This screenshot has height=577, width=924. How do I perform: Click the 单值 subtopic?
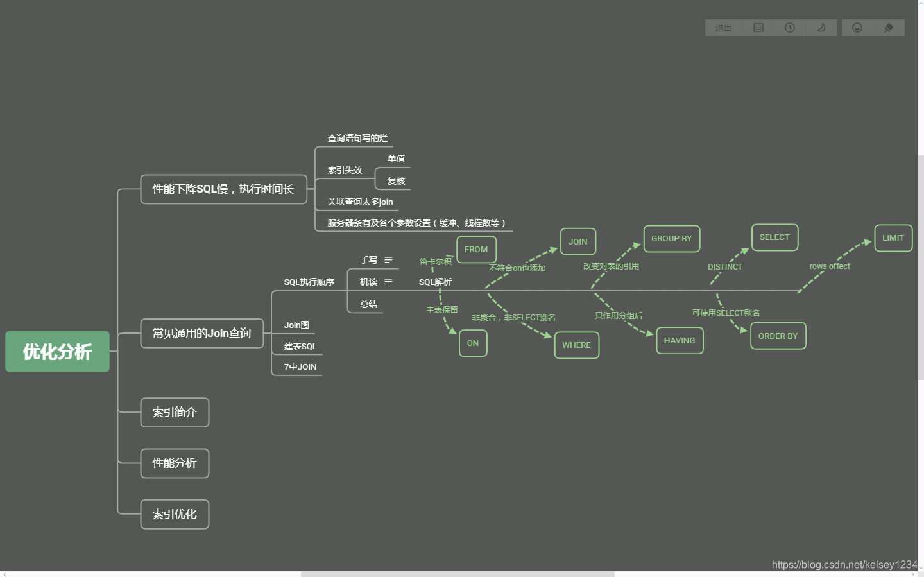pos(397,159)
